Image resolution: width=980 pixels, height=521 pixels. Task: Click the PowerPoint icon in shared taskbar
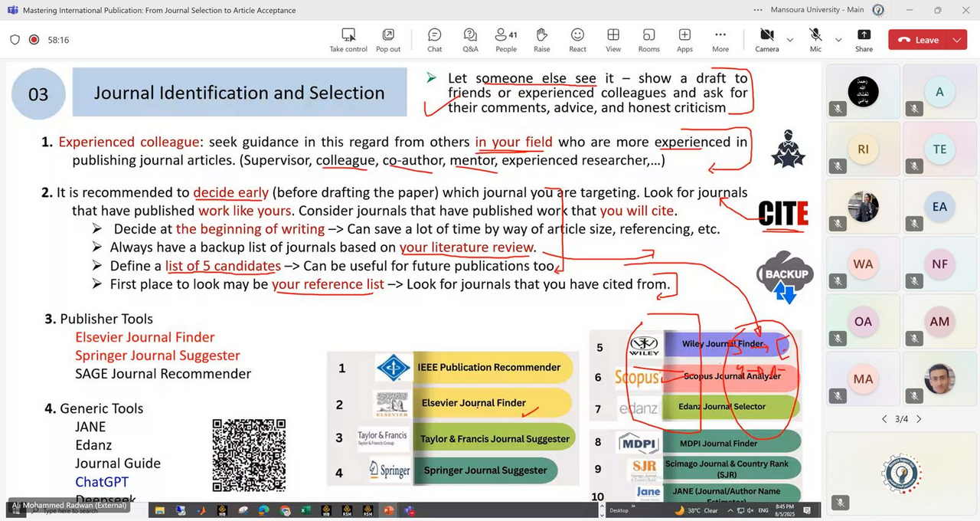click(388, 510)
